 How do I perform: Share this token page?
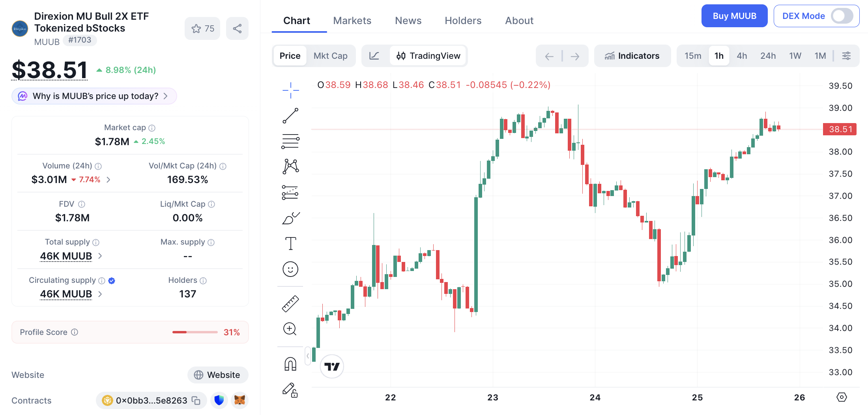pos(237,28)
